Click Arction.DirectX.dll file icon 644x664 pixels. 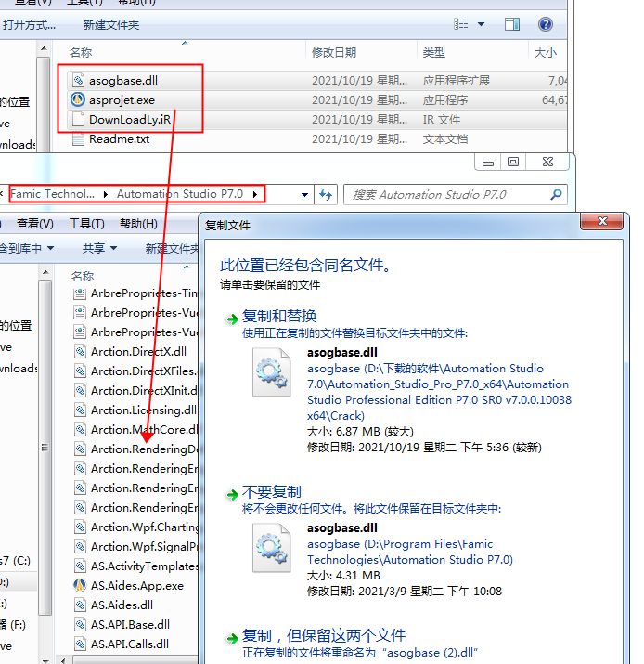[80, 351]
